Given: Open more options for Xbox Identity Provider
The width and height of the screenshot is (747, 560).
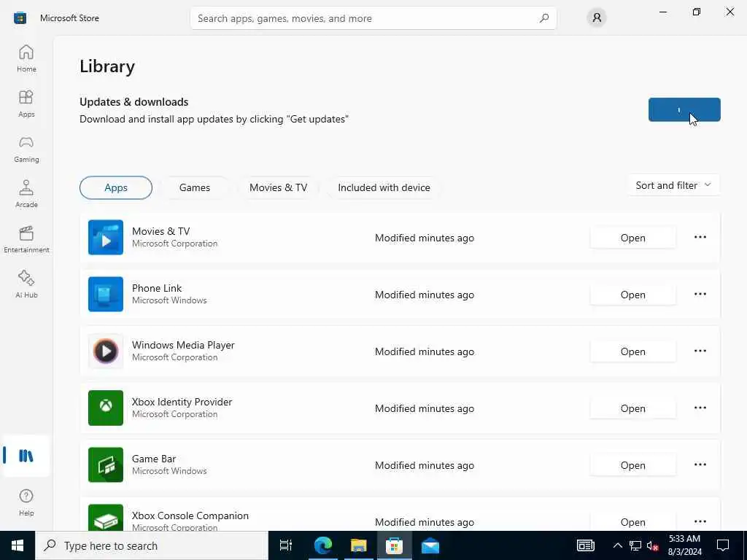Looking at the screenshot, I should 700,408.
